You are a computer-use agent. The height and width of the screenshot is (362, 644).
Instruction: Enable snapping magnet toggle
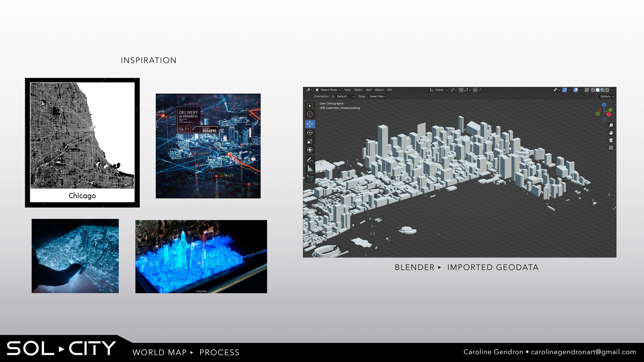click(x=461, y=90)
